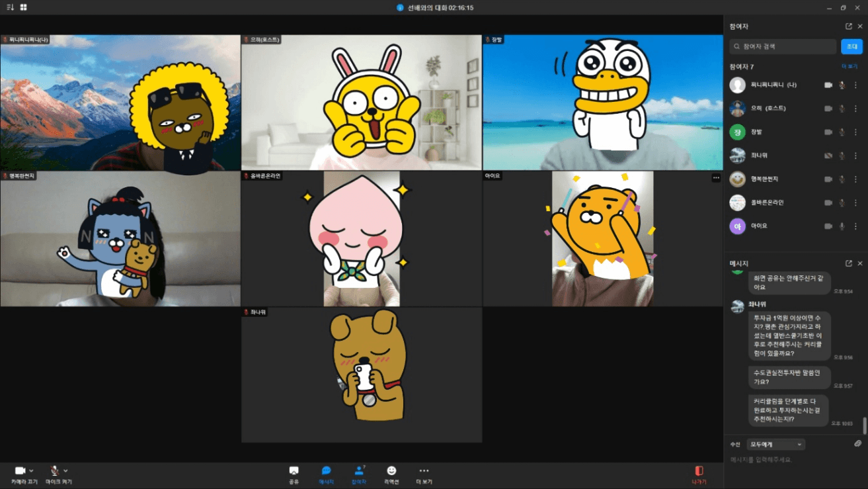Start screen sharing with 공유 button
This screenshot has width=868, height=489.
(294, 474)
